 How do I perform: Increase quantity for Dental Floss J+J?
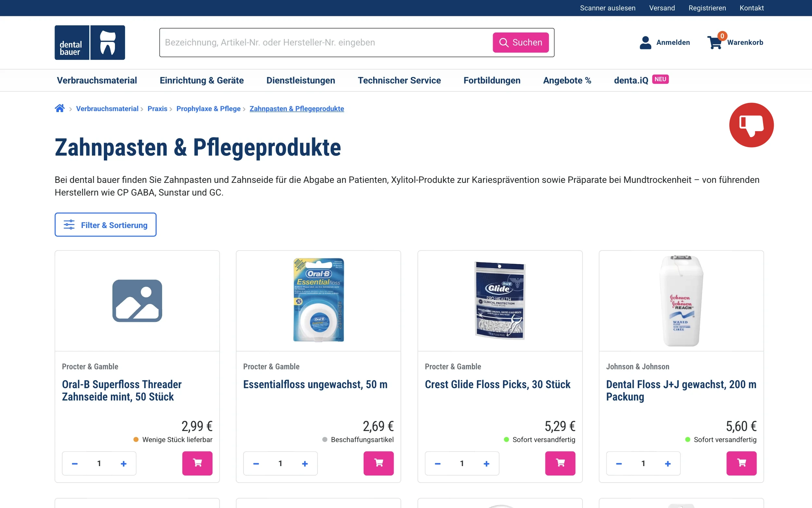[x=668, y=464]
